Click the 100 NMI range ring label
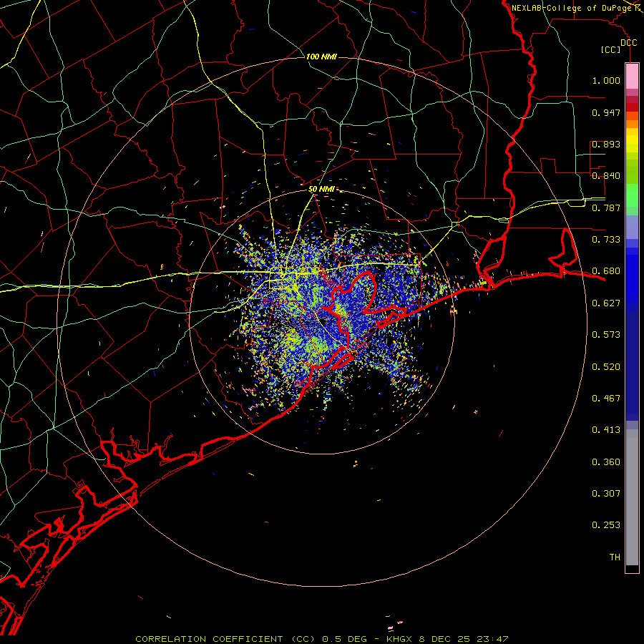 (x=321, y=57)
